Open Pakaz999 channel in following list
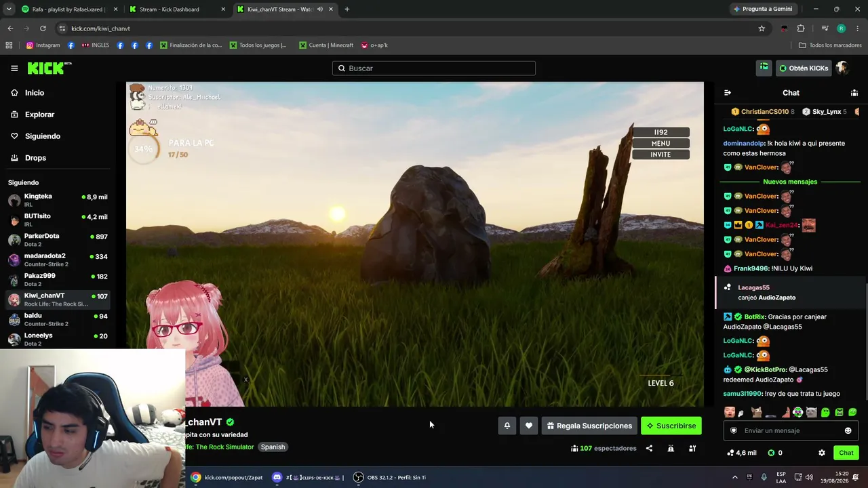The width and height of the screenshot is (868, 488). point(58,279)
